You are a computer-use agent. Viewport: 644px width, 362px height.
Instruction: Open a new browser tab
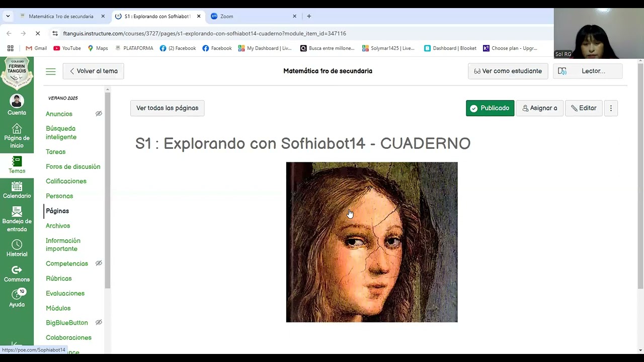[x=309, y=16]
